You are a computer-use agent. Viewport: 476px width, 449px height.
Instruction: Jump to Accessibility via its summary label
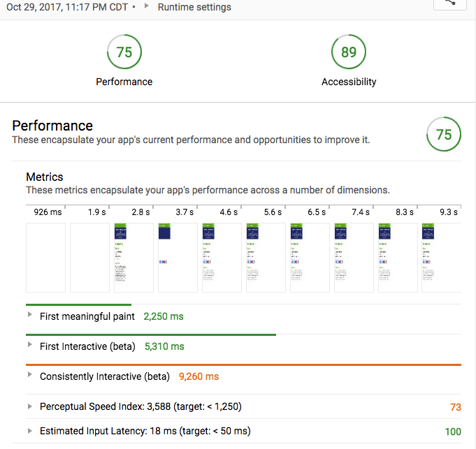(x=349, y=82)
